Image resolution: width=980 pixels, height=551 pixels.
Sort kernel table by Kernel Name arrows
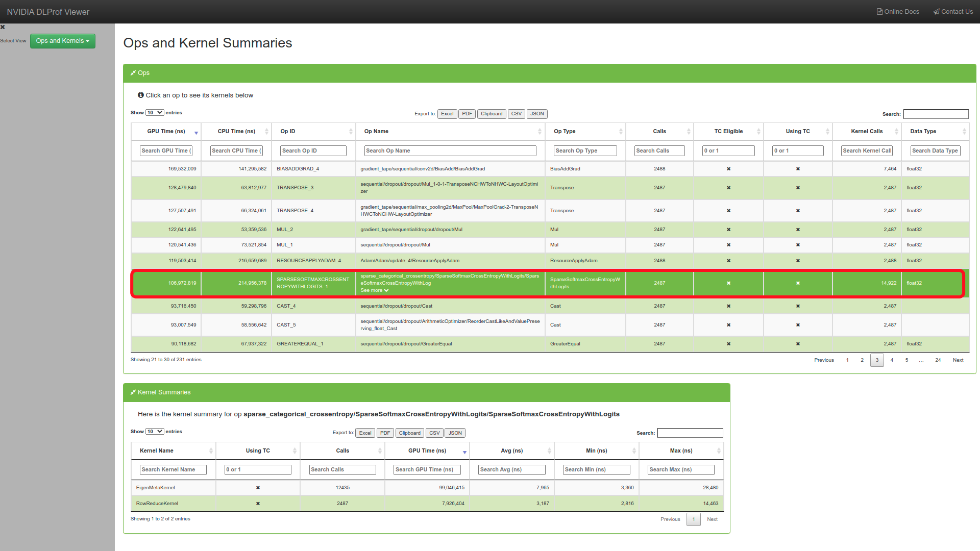point(211,451)
